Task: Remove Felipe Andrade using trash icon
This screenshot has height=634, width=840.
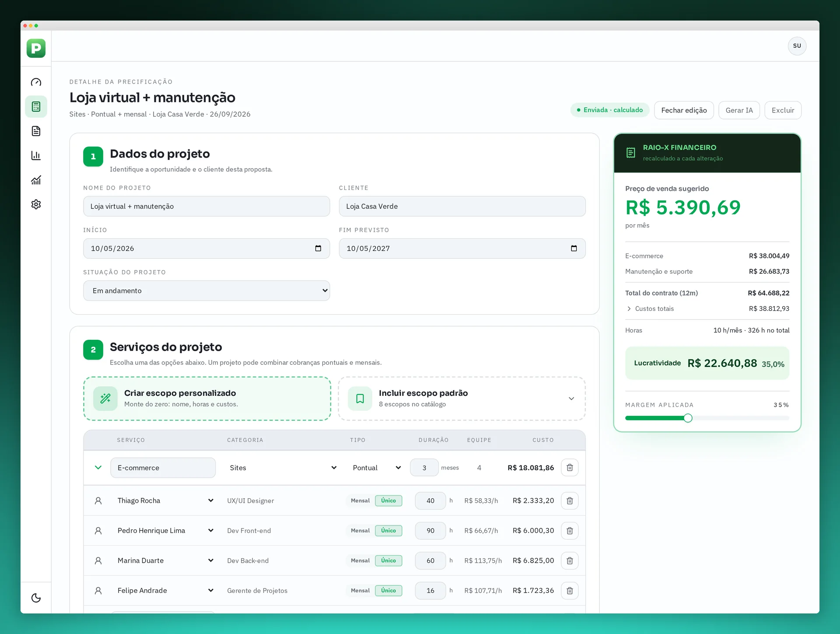Action: point(570,591)
